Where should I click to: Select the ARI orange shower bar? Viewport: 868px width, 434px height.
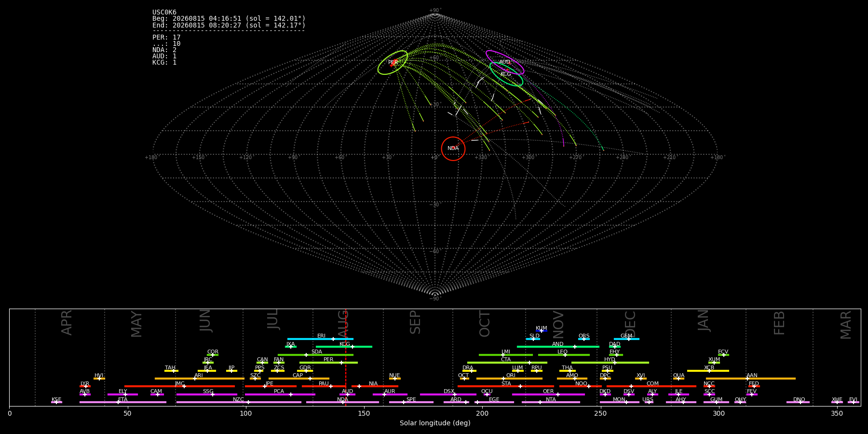coord(200,379)
